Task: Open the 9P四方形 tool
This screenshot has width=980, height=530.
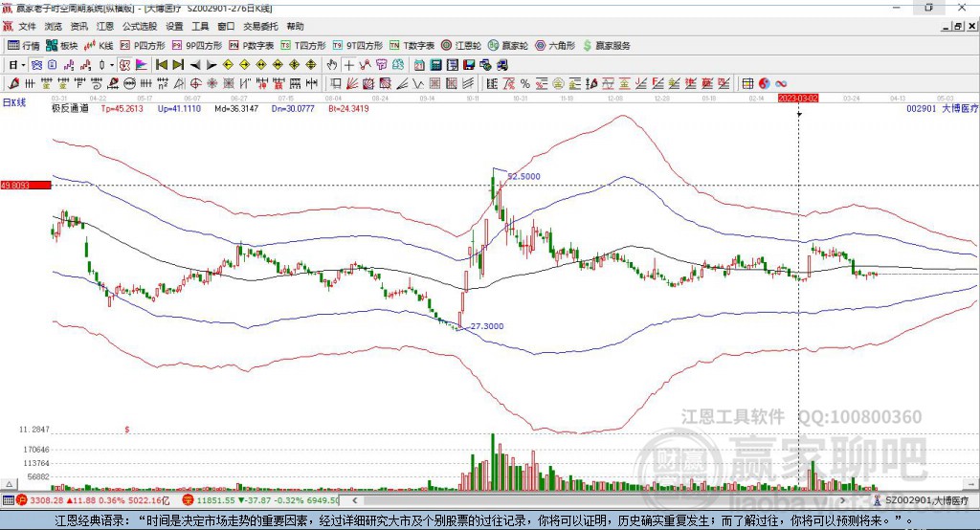Action: click(x=197, y=46)
